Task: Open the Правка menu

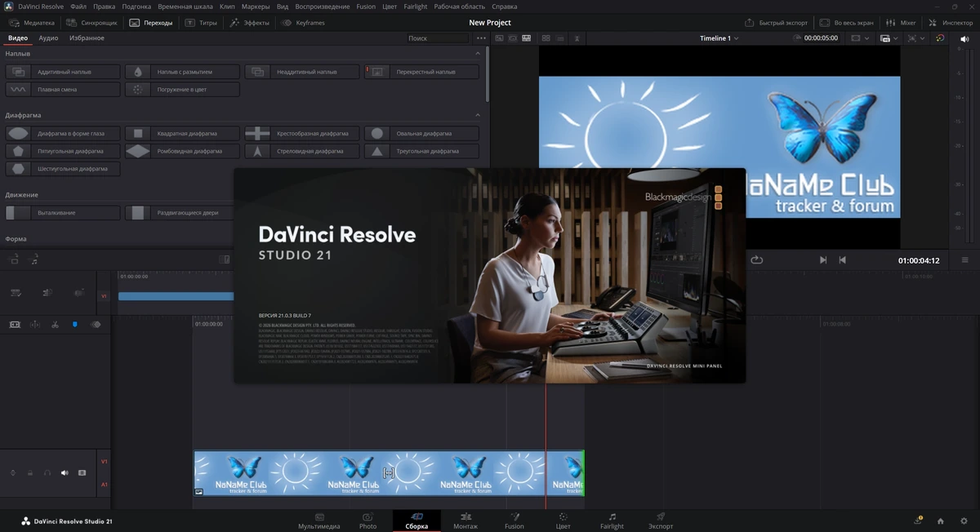Action: tap(104, 7)
